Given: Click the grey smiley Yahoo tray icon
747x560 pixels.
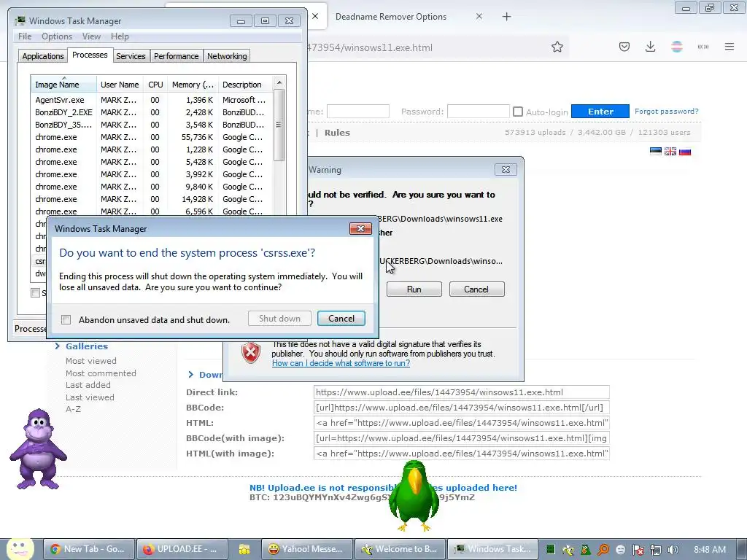Looking at the screenshot, I should click(620, 550).
